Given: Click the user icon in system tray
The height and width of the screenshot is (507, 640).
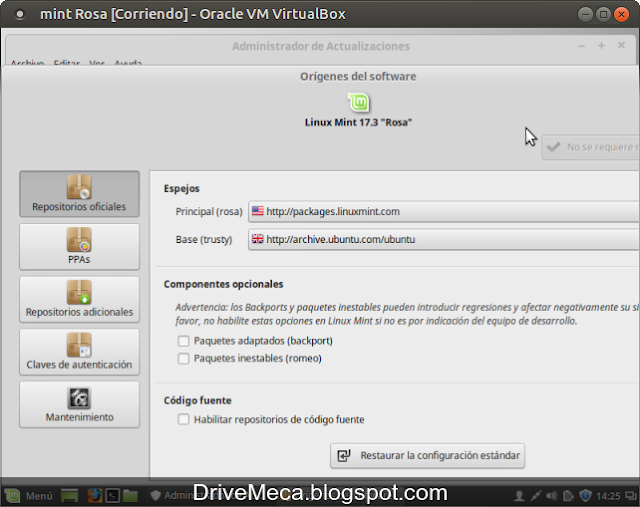Looking at the screenshot, I should (519, 496).
